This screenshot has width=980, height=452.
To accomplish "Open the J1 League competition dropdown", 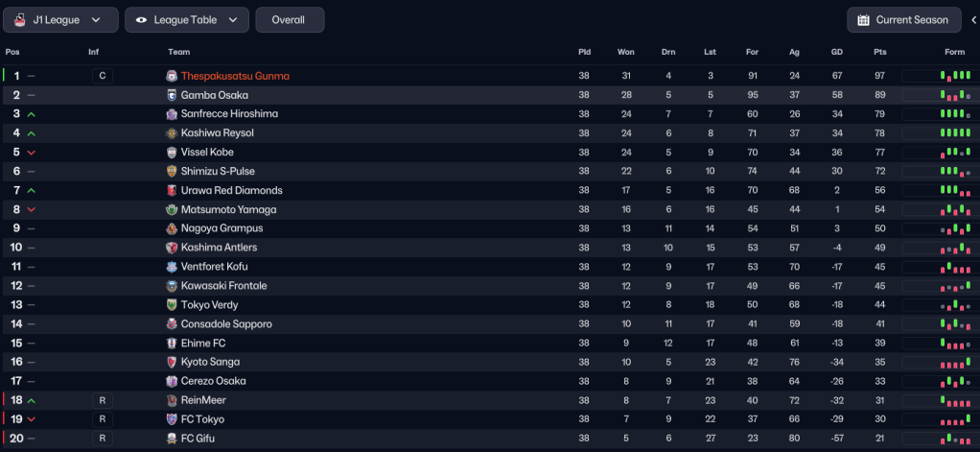I will (x=60, y=20).
